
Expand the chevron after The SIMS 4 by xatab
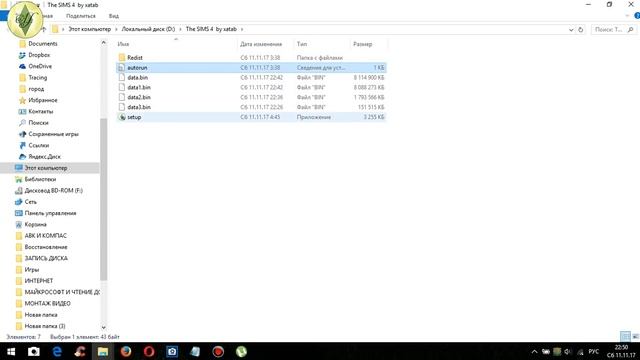(x=242, y=29)
